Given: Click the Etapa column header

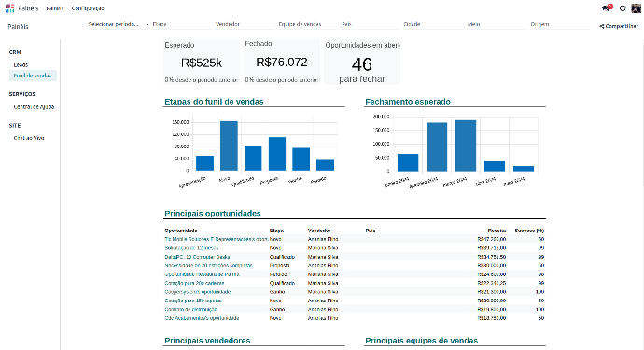Looking at the screenshot, I should (x=276, y=231).
